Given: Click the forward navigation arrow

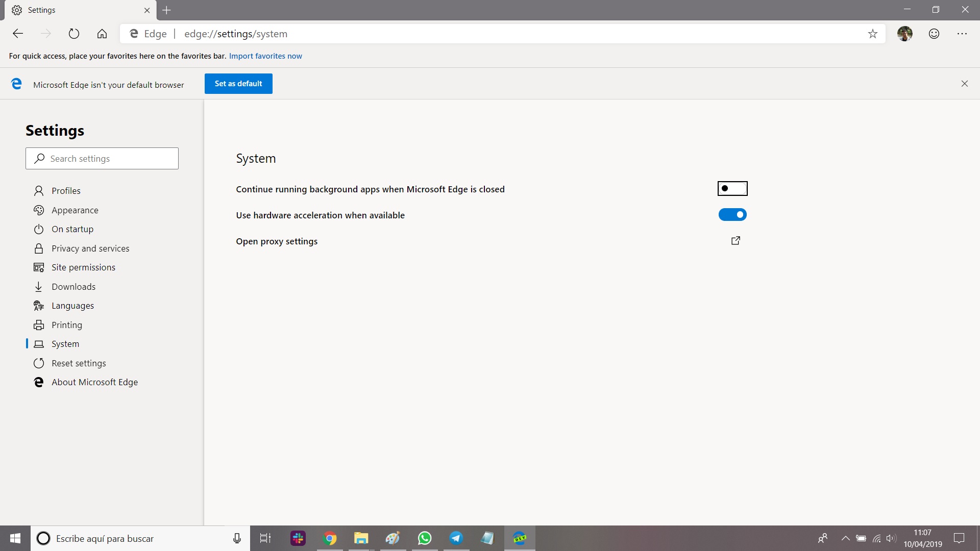Looking at the screenshot, I should tap(46, 34).
